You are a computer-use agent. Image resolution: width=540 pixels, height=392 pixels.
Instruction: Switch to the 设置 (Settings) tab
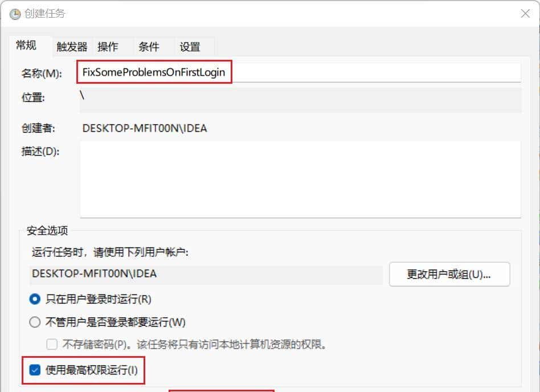(190, 47)
